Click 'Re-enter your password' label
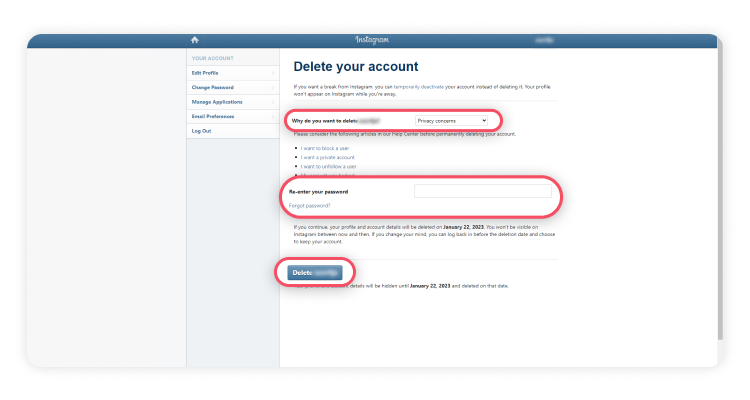This screenshot has width=750, height=400. click(319, 192)
